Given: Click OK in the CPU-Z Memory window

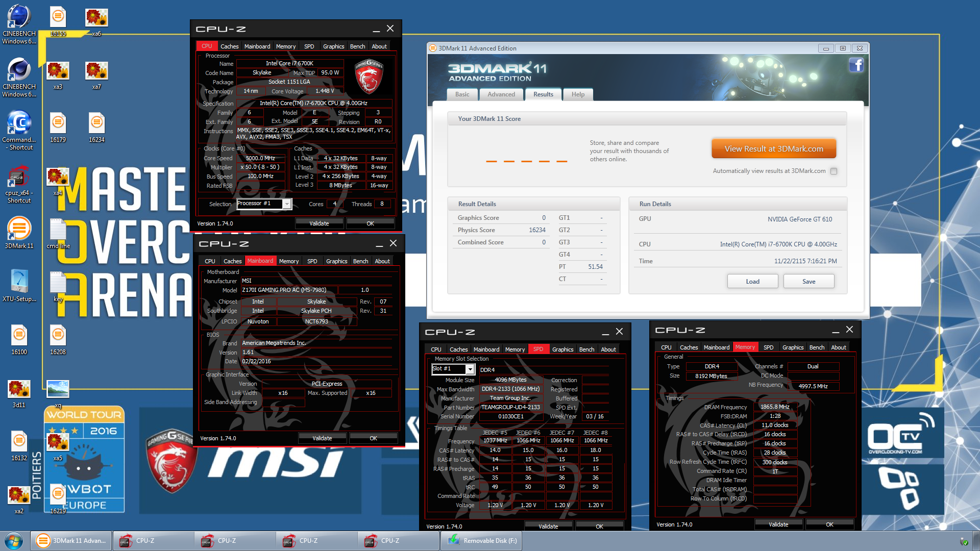Looking at the screenshot, I should click(829, 524).
